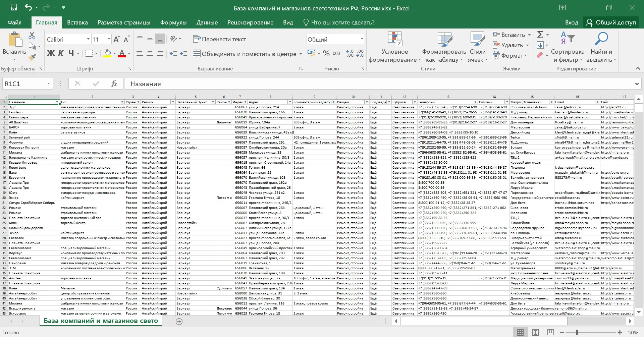
Task: Align cell text to the middle
Action: pos(150,39)
